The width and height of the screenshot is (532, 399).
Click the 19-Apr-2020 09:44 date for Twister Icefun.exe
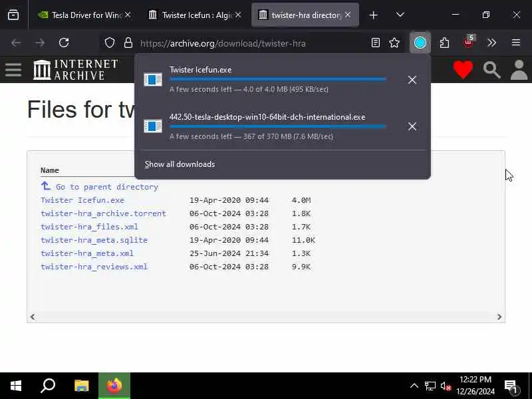point(229,200)
